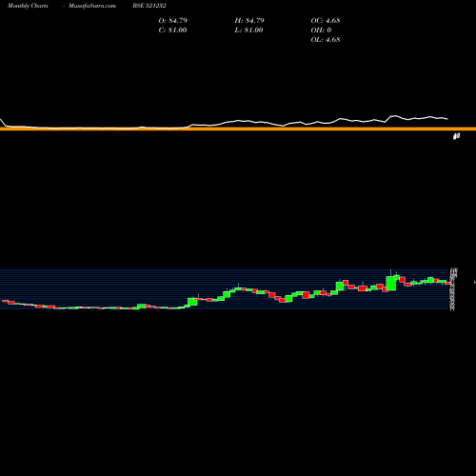The height and width of the screenshot is (476, 476).
Task: Click the close value 'C: 81.00'
Action: pos(172,30)
